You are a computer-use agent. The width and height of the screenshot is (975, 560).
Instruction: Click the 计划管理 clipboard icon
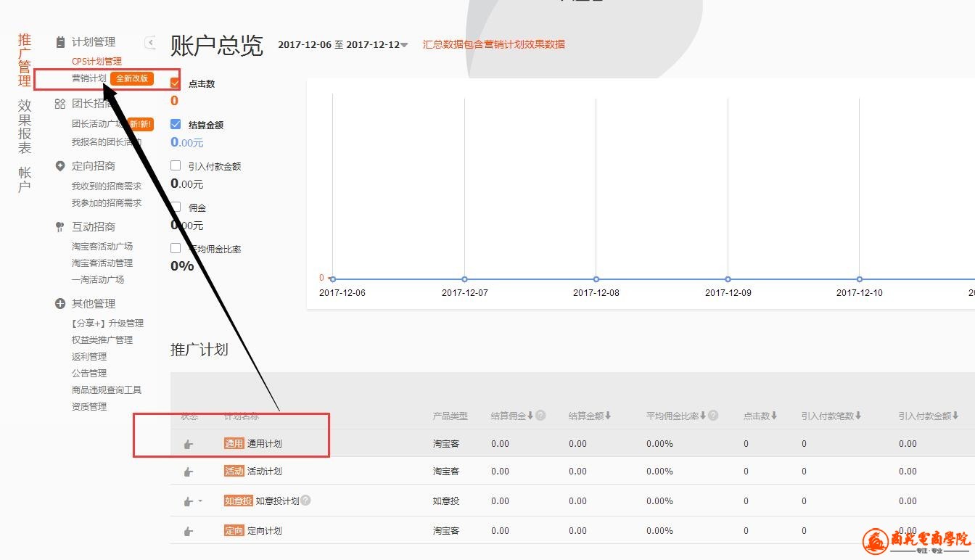coord(60,42)
